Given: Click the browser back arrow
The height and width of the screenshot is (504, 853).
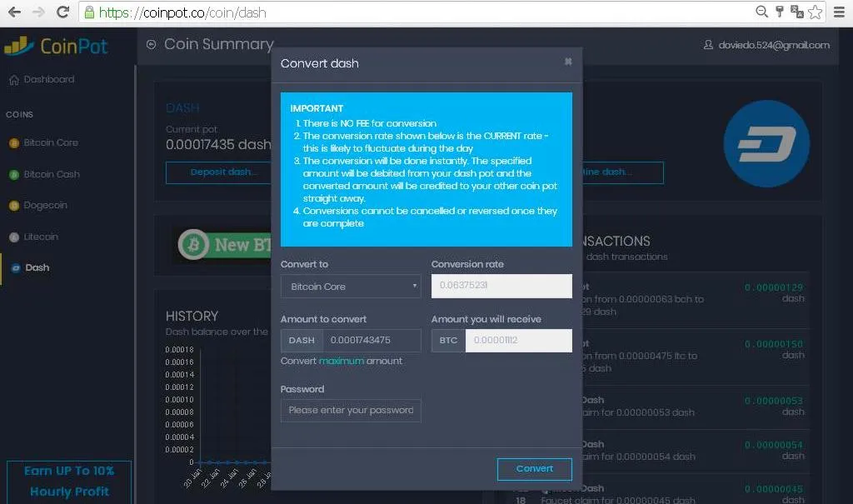Looking at the screenshot, I should 15,12.
